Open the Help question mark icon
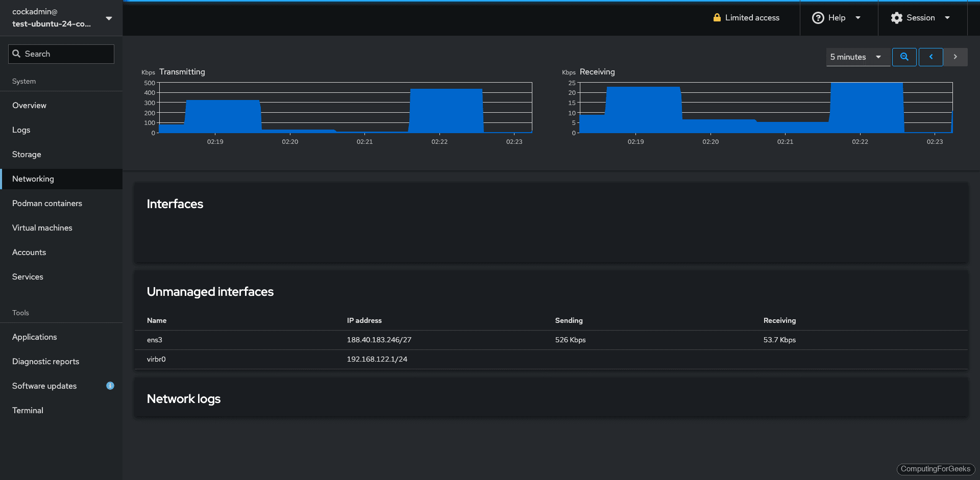 click(818, 17)
